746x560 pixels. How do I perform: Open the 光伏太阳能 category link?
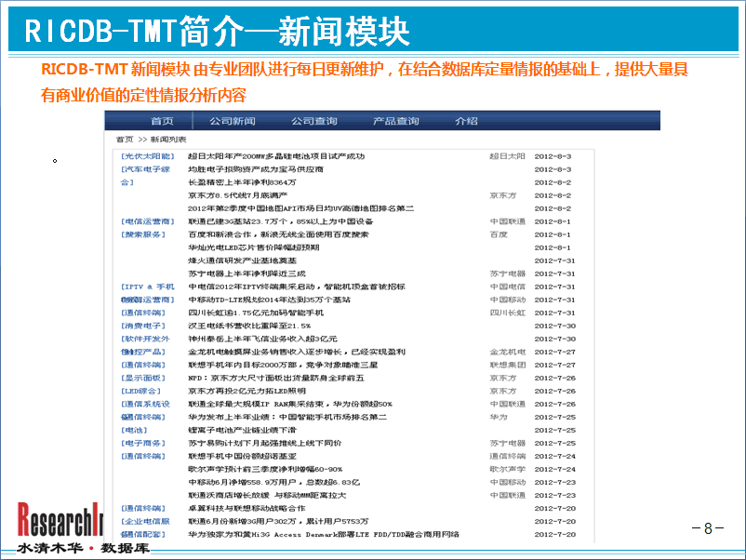pos(148,156)
